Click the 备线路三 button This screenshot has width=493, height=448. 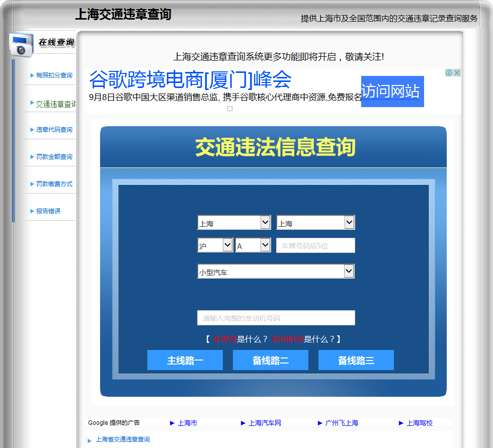pos(356,360)
